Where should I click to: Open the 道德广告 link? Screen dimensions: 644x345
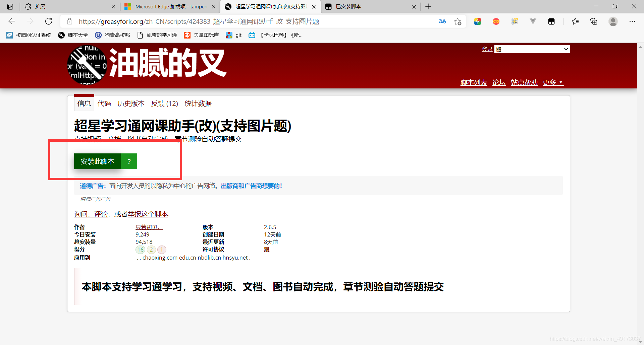(93, 186)
